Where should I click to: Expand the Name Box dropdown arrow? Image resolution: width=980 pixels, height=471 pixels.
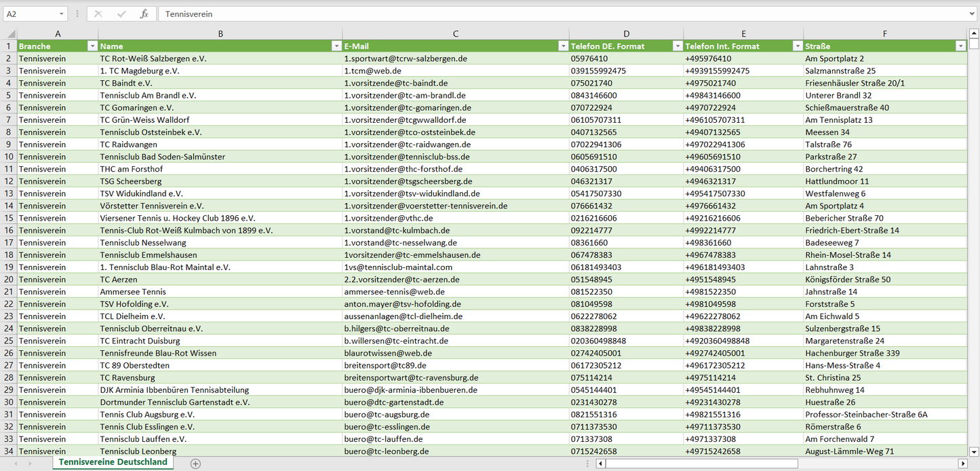pyautogui.click(x=61, y=14)
